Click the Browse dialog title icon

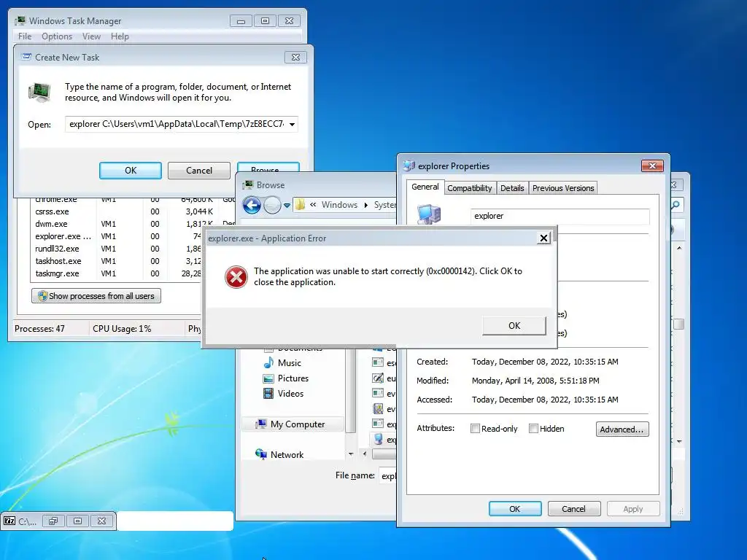(x=248, y=184)
